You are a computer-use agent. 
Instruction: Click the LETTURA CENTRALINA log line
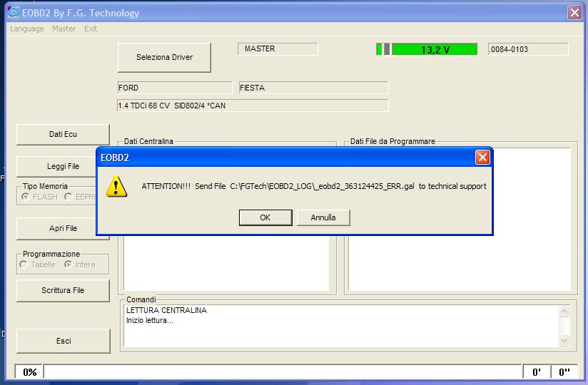(x=166, y=310)
